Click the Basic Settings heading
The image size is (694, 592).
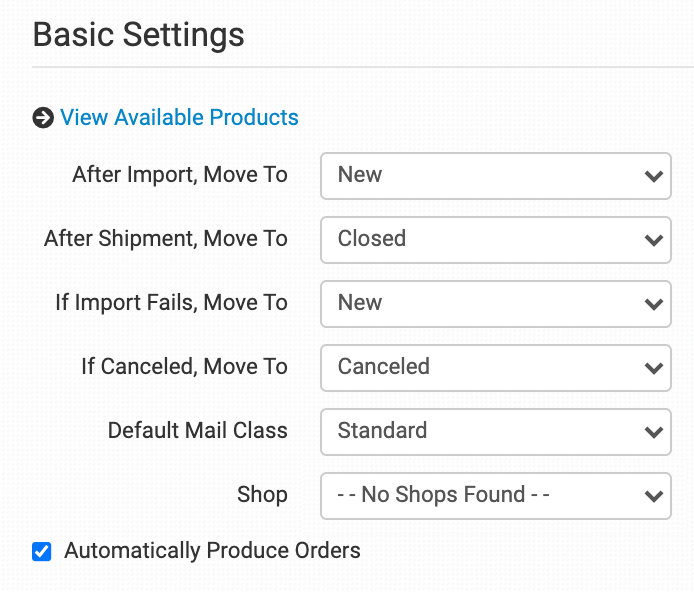(139, 35)
